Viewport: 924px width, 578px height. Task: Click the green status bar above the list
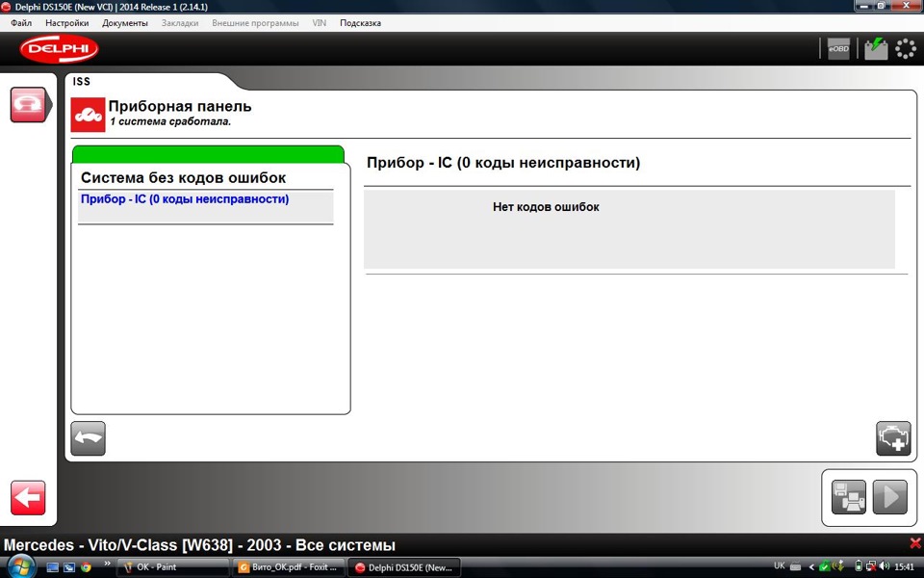[x=208, y=154]
